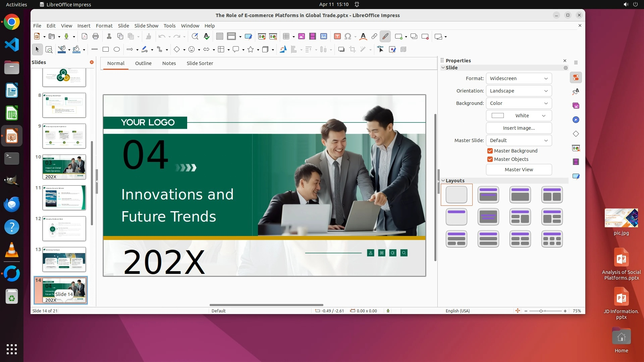Switch to the Slide Sorter tab
Screen dimensions: 644x362
tap(200, 63)
